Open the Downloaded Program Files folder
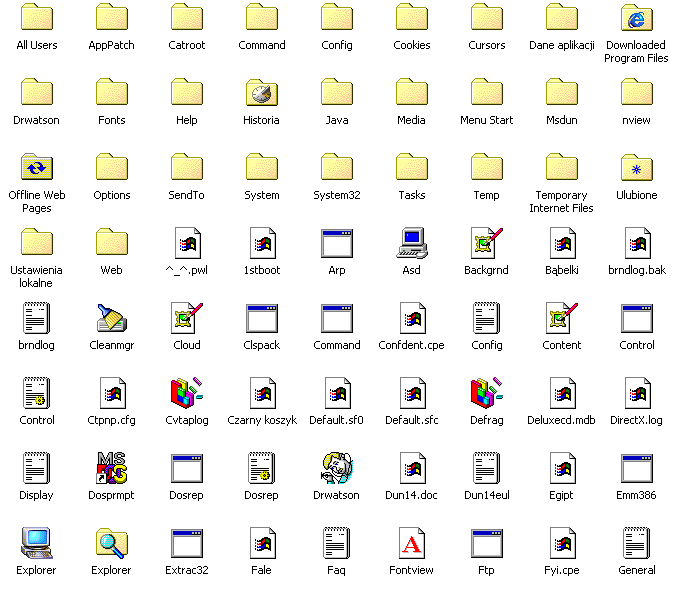Viewport: 698px width, 602px height. [637, 18]
